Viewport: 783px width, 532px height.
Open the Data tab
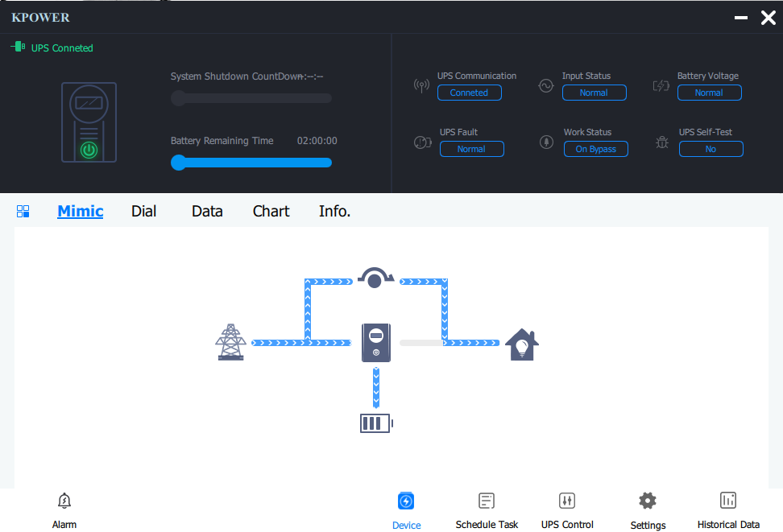click(207, 211)
